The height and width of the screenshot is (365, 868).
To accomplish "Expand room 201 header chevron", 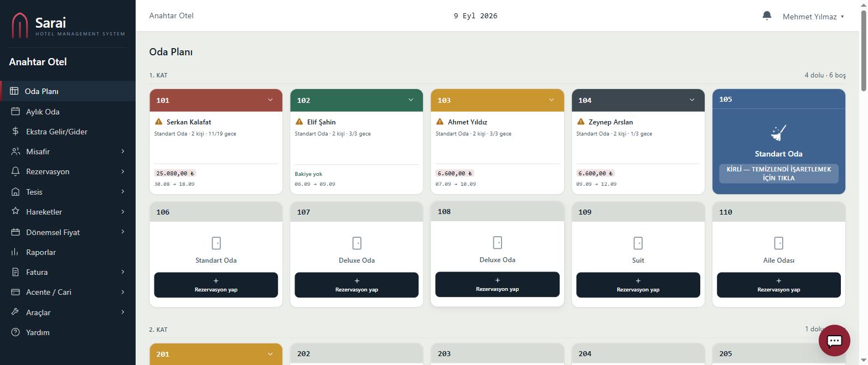I will (x=270, y=354).
